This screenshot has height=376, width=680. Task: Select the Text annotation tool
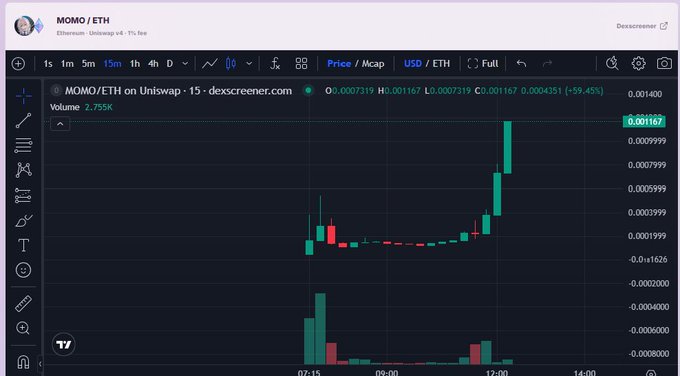click(23, 245)
